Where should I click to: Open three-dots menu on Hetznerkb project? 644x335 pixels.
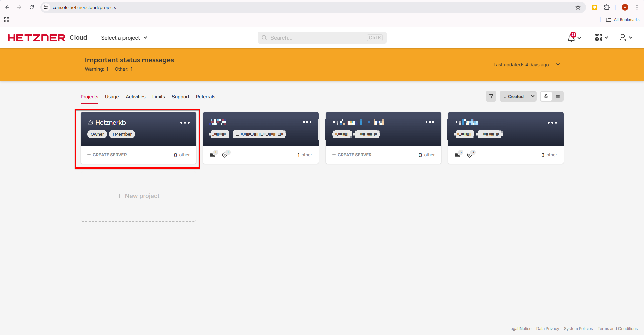185,123
